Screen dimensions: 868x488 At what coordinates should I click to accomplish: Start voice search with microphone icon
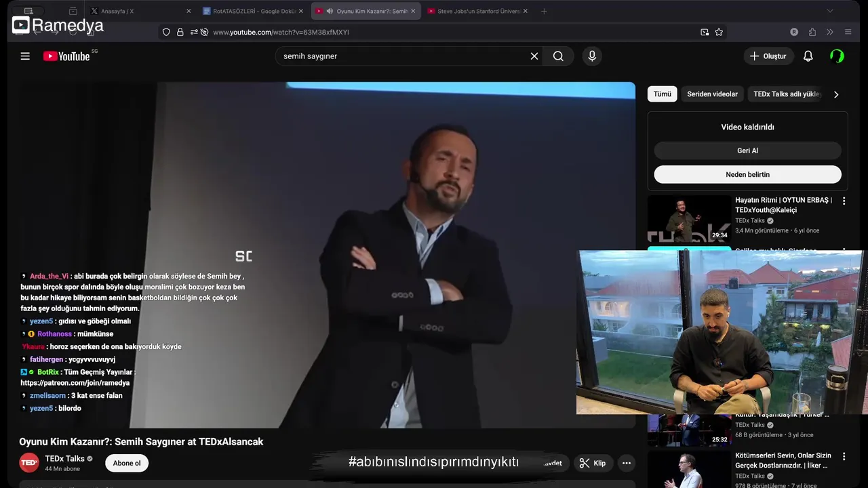(592, 56)
